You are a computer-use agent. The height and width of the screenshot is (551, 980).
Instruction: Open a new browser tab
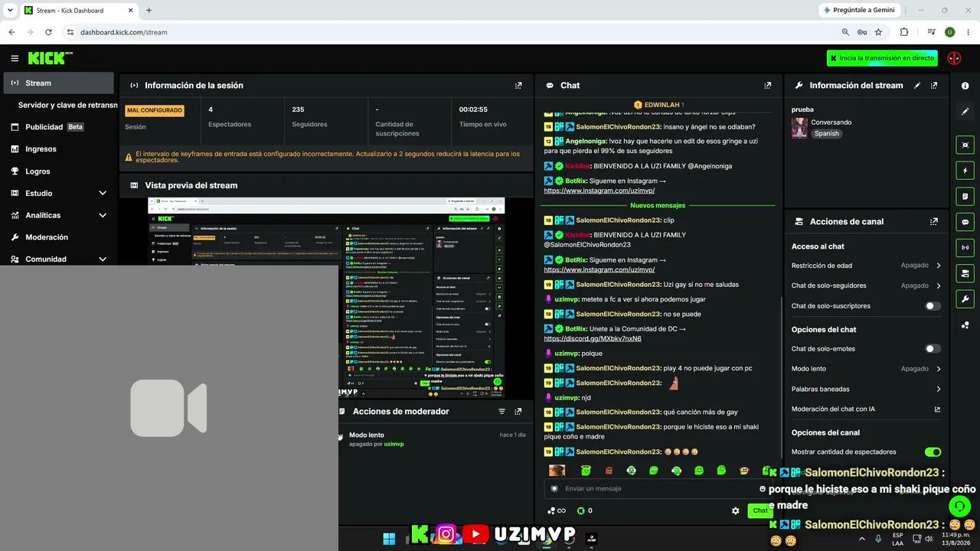(x=149, y=10)
